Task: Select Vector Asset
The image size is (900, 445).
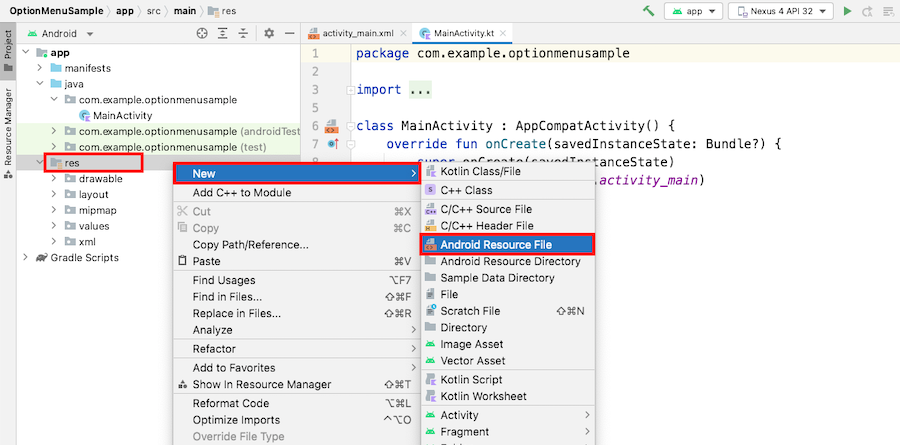Action: [509, 361]
